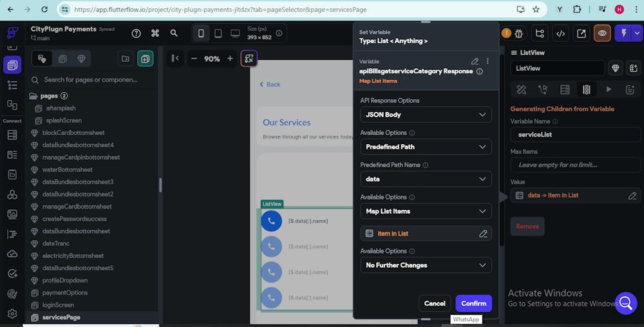Viewport: 644px width, 327px height.
Task: Click the serviceList variable name field
Action: pos(575,135)
